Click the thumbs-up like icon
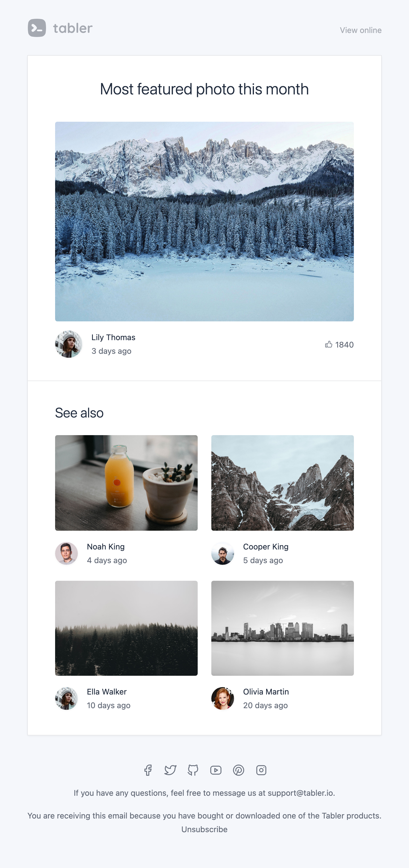The image size is (409, 868). tap(329, 344)
